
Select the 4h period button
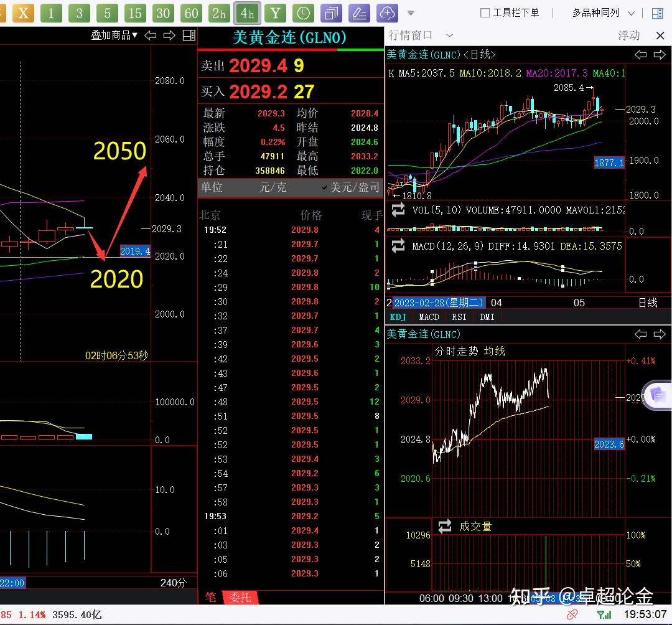[x=247, y=13]
